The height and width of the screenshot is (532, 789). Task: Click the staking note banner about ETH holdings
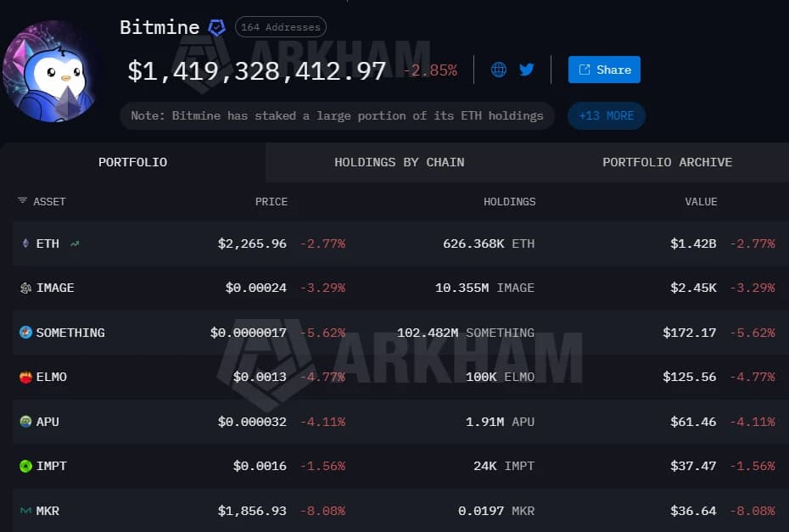point(337,115)
